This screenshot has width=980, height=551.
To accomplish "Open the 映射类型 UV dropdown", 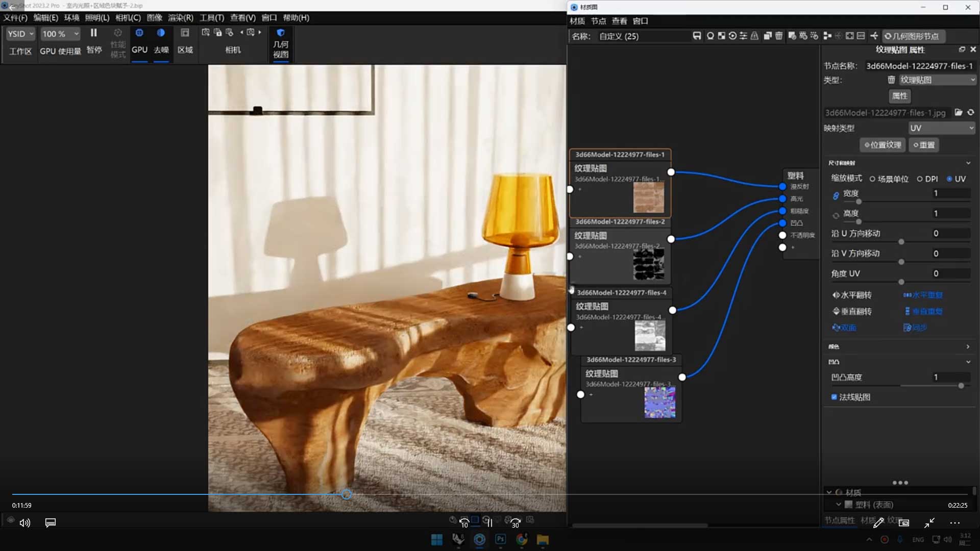I will [942, 128].
